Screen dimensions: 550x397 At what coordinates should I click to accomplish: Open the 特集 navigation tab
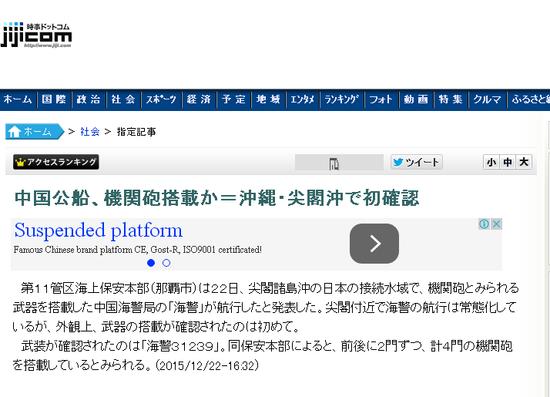click(x=451, y=100)
